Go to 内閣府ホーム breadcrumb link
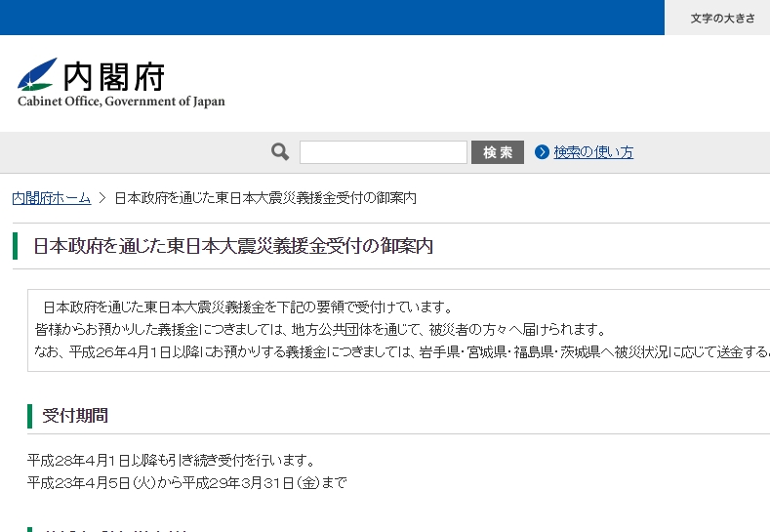Screen dimensions: 770x532 [x=52, y=198]
